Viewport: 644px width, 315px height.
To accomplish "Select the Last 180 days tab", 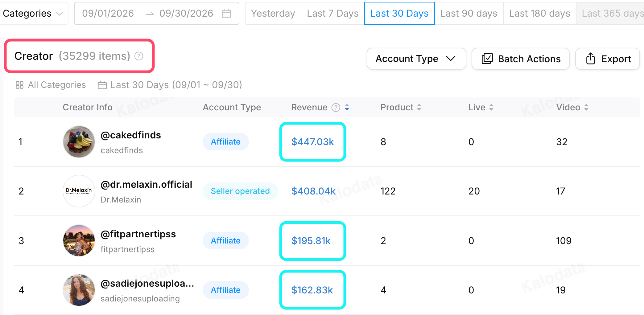I will (539, 13).
